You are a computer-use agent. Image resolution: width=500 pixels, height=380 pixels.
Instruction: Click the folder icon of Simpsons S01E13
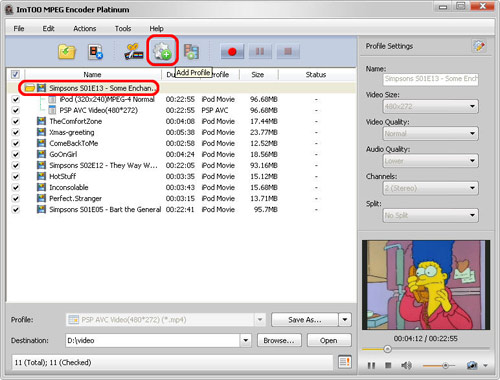pos(30,88)
